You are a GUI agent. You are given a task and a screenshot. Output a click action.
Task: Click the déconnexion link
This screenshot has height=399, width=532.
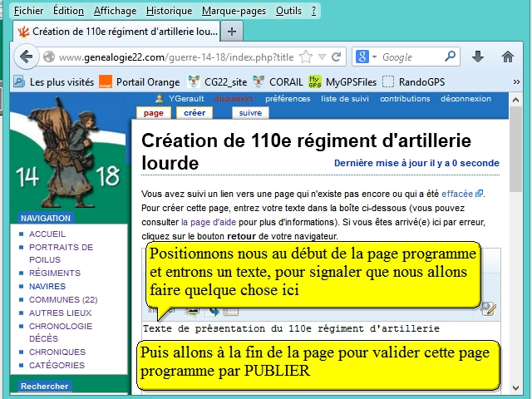tap(465, 99)
